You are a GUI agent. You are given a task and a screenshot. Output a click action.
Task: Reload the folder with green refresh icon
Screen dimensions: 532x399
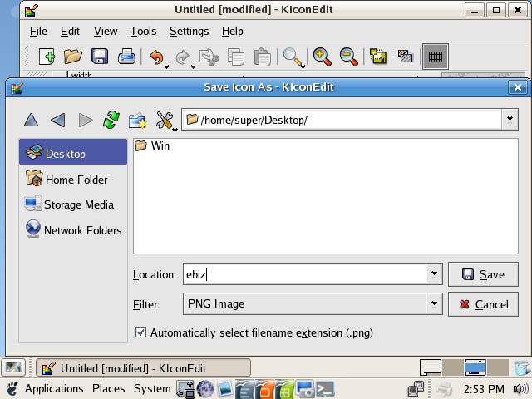point(111,120)
